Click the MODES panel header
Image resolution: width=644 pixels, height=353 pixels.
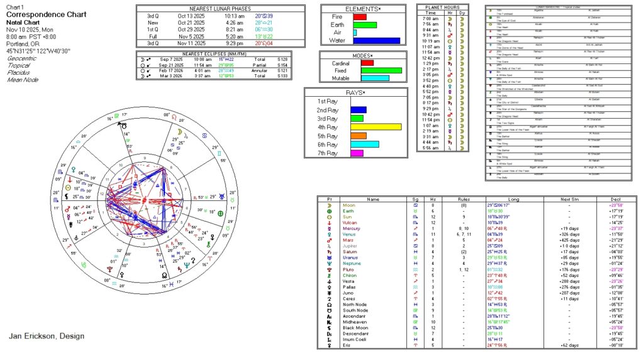pyautogui.click(x=363, y=56)
